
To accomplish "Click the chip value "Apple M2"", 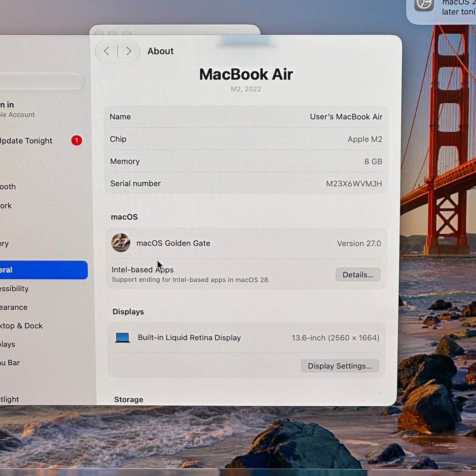I will 365,139.
